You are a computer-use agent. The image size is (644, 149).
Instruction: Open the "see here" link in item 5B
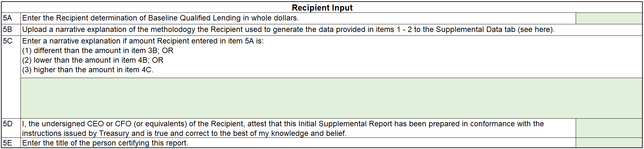coord(535,30)
